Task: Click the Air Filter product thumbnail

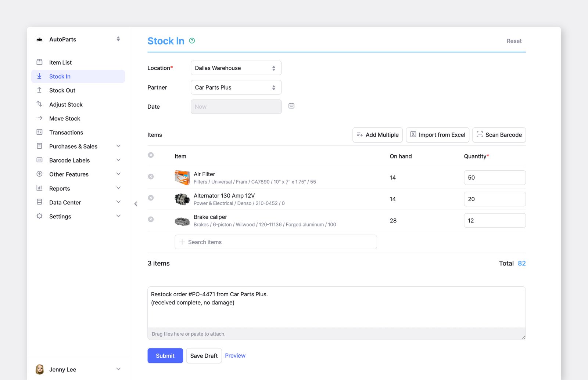Action: tap(182, 177)
